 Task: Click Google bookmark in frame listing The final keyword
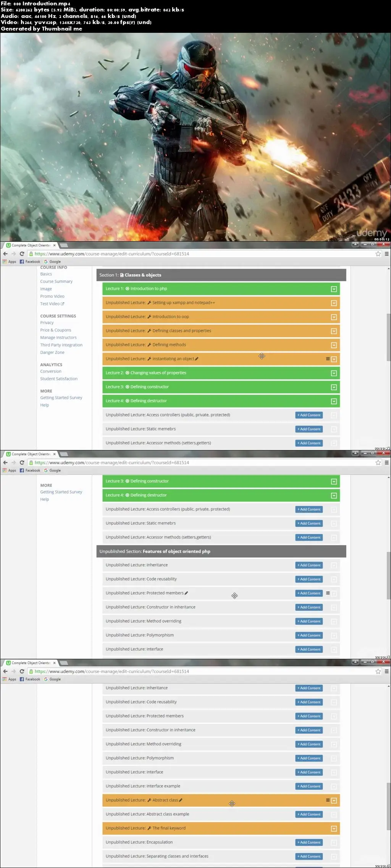pyautogui.click(x=52, y=679)
